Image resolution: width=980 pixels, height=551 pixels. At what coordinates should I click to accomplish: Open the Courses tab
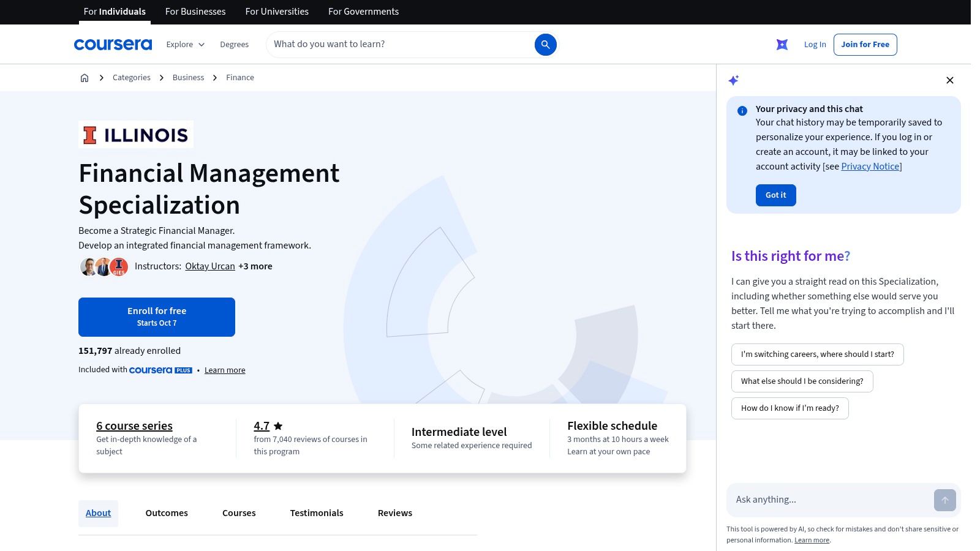click(x=239, y=513)
